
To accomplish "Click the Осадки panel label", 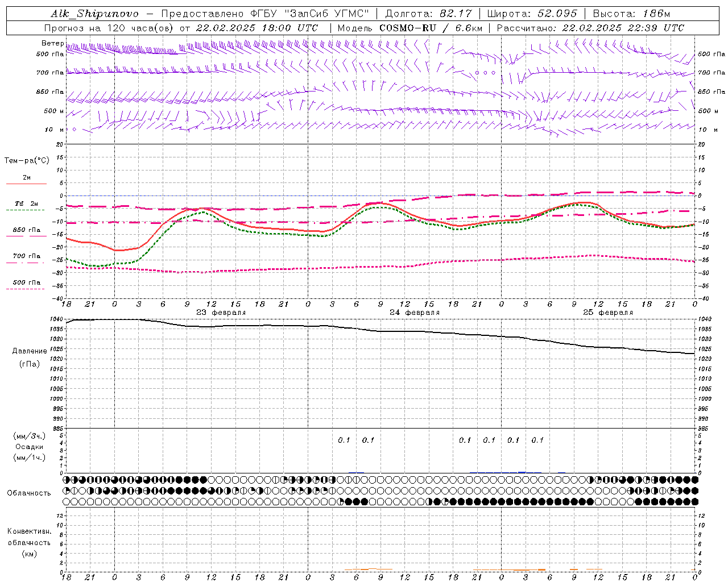I will pos(30,447).
